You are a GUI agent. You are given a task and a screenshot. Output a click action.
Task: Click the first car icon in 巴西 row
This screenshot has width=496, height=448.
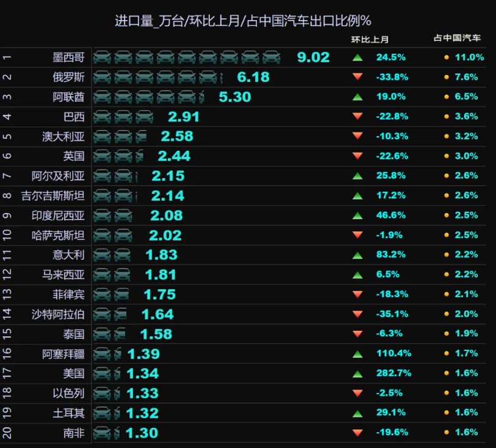102,117
